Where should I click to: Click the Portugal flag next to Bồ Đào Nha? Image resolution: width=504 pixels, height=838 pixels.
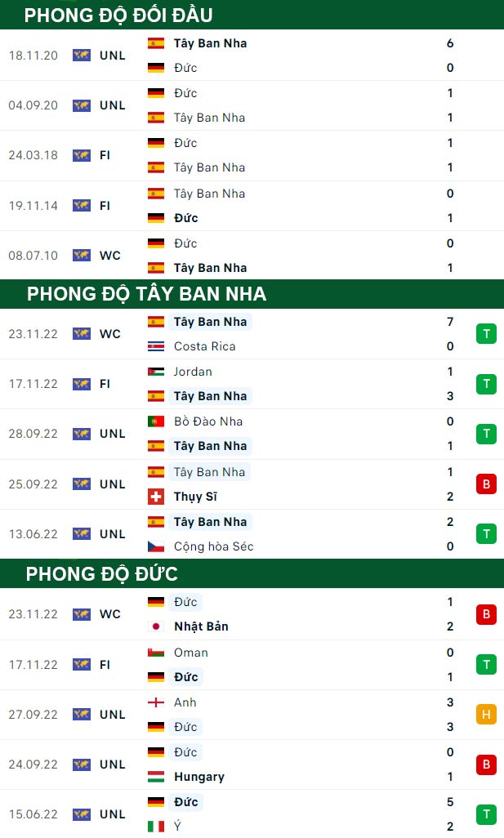pyautogui.click(x=156, y=421)
